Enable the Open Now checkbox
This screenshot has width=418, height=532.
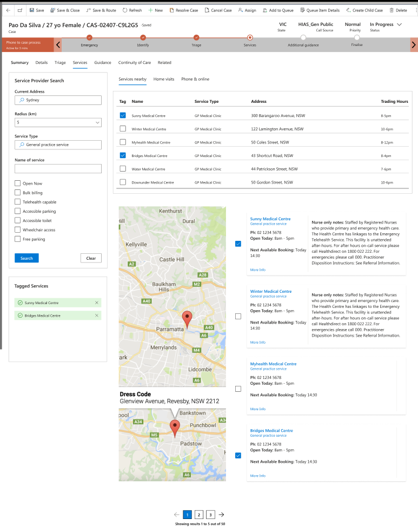coord(18,183)
